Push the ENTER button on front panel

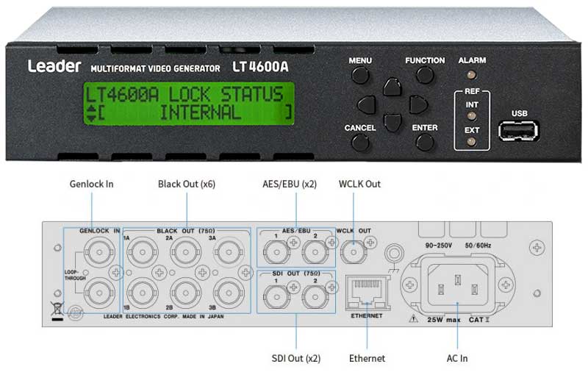425,143
